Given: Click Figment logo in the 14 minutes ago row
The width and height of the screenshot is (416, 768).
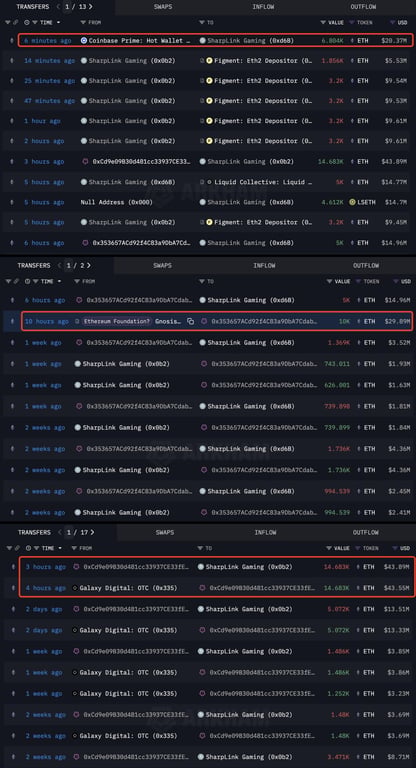Looking at the screenshot, I should 209,61.
